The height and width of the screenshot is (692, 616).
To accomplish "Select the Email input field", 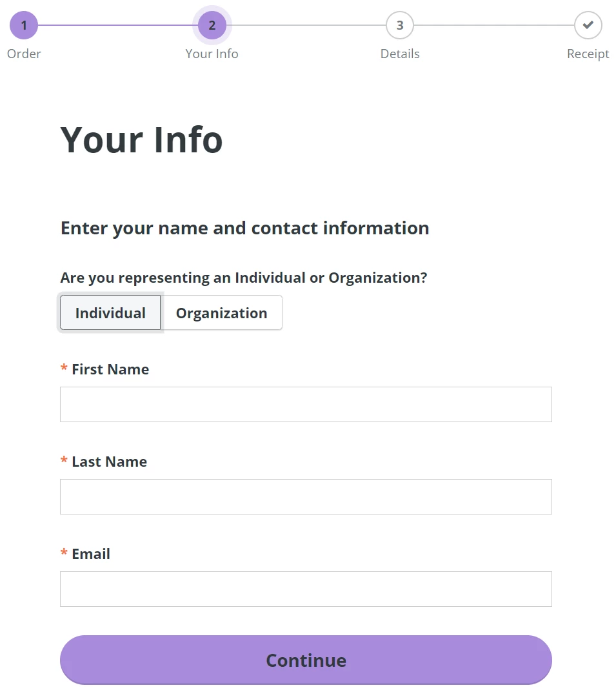I will (x=306, y=589).
